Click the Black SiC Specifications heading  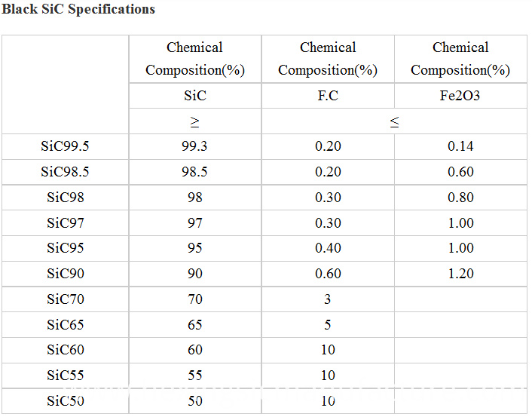tap(78, 9)
